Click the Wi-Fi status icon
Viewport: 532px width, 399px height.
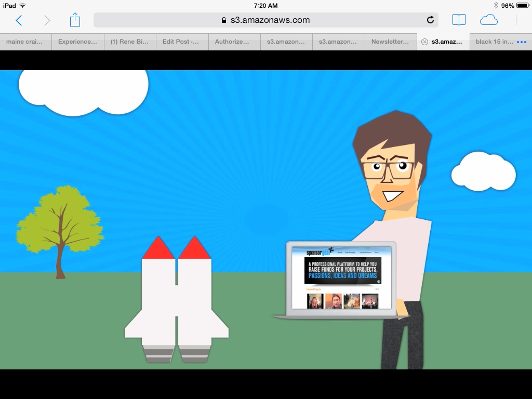coord(22,5)
